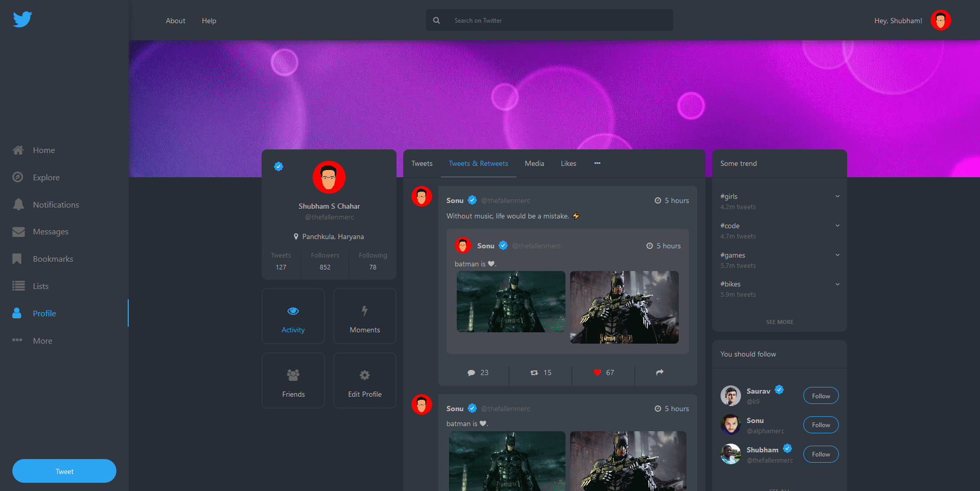Click the retweet icon showing 15
Screen dimensions: 980x491
[534, 373]
